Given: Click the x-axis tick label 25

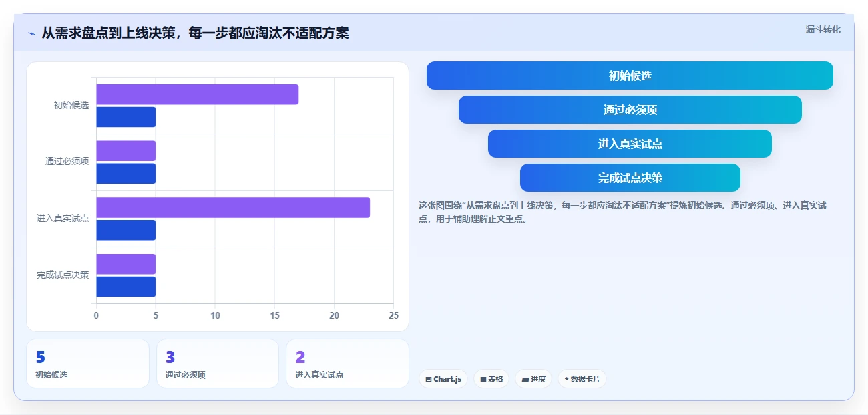Looking at the screenshot, I should tap(393, 315).
